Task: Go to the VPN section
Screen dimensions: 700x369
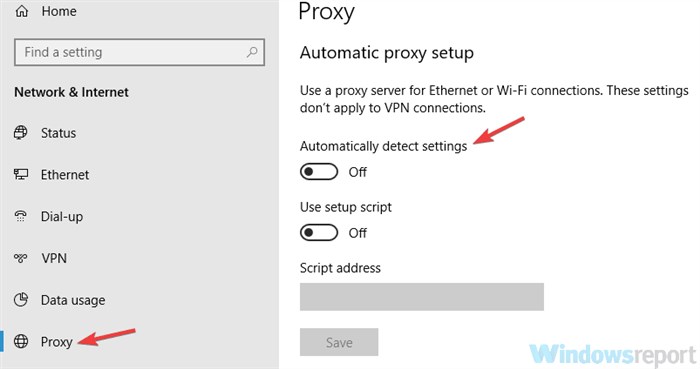Action: tap(54, 258)
